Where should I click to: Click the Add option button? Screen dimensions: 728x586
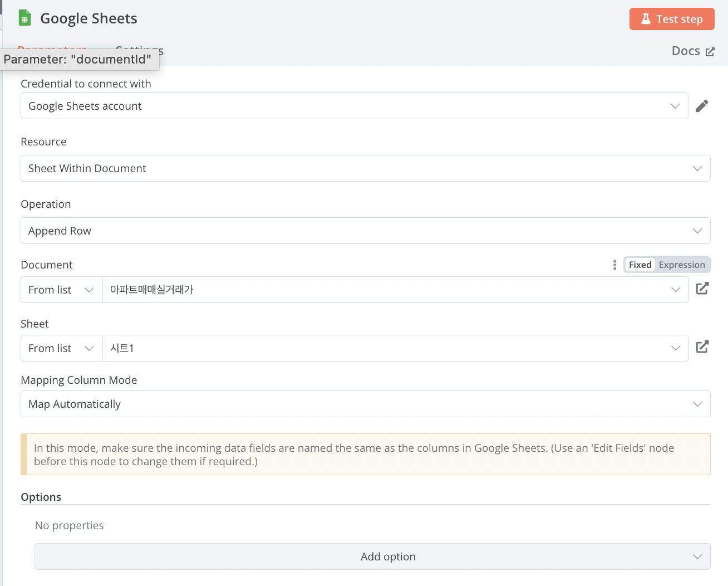click(372, 556)
